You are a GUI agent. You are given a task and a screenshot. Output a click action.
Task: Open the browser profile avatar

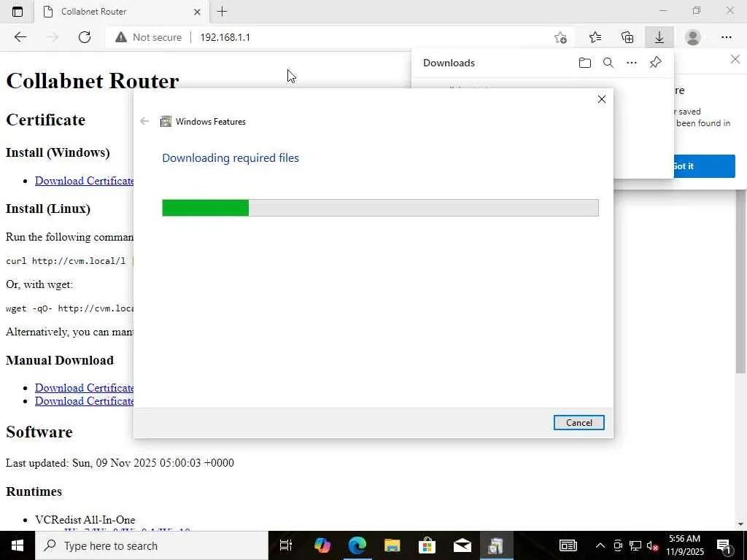[x=693, y=37]
